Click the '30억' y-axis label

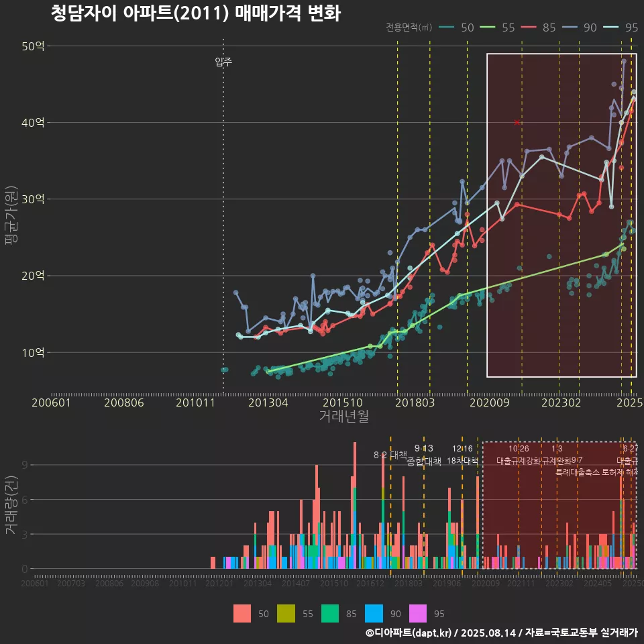(x=33, y=199)
